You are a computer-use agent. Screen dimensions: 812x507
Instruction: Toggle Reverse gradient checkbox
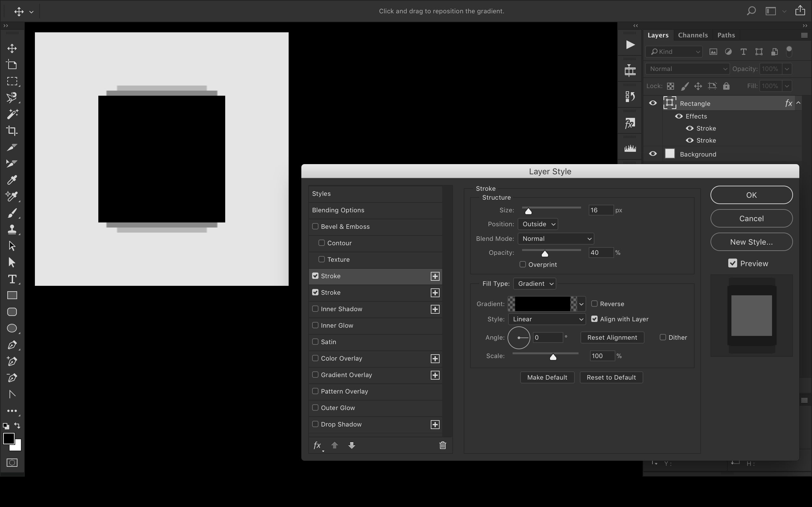[x=594, y=304]
